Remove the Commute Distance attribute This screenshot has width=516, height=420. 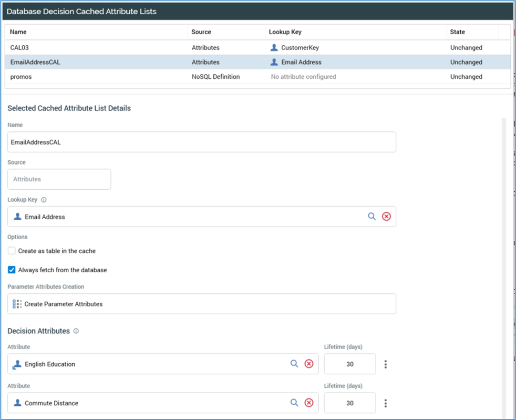pyautogui.click(x=309, y=403)
